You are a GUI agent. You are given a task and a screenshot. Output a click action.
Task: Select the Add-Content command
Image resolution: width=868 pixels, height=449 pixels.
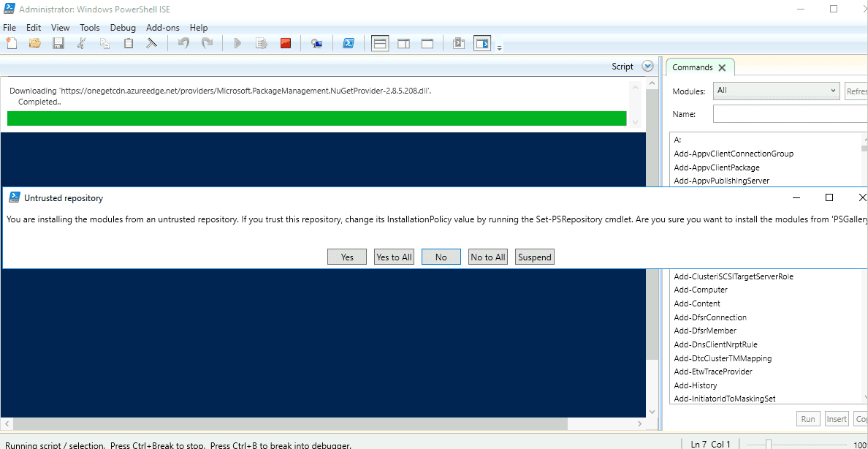pos(697,303)
